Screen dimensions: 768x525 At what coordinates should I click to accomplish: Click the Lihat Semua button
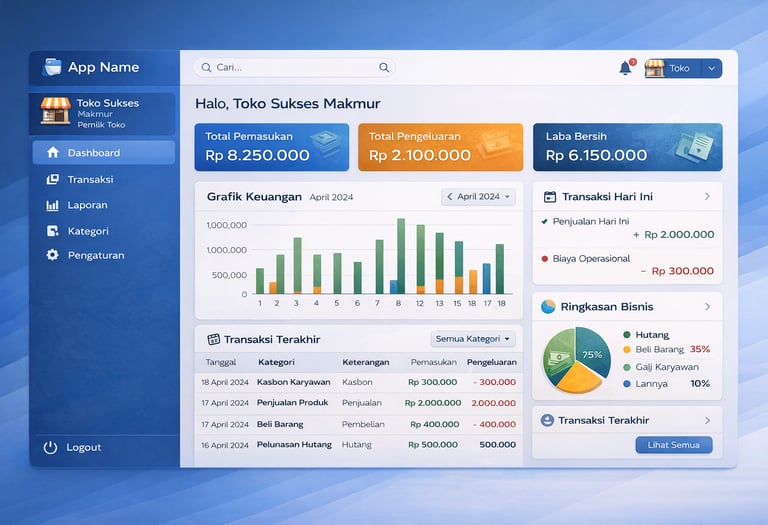pos(674,445)
